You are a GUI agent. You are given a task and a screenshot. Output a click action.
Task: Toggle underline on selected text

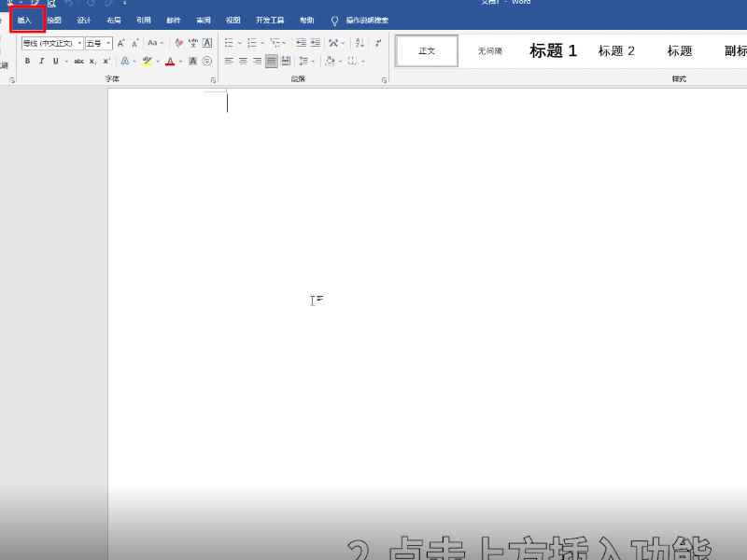tap(55, 62)
